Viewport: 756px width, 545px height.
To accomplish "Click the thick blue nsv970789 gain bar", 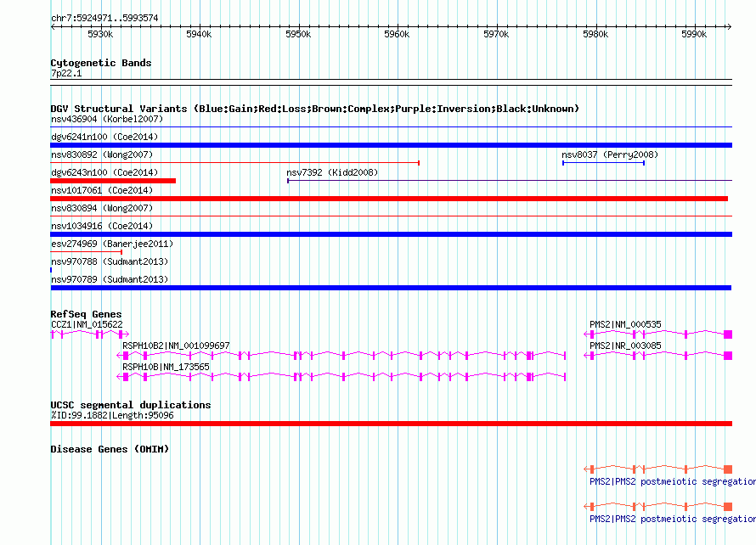I will (391, 288).
